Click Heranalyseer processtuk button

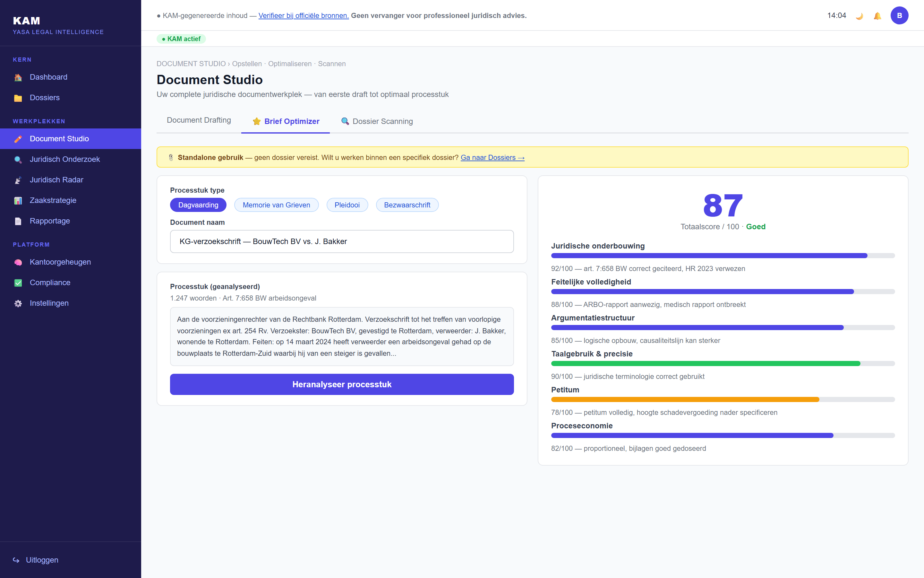coord(342,384)
